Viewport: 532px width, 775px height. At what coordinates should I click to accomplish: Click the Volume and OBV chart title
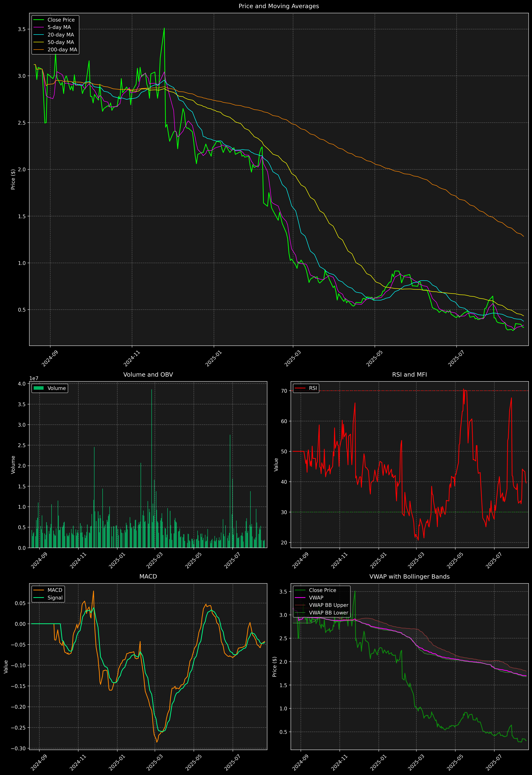(148, 374)
